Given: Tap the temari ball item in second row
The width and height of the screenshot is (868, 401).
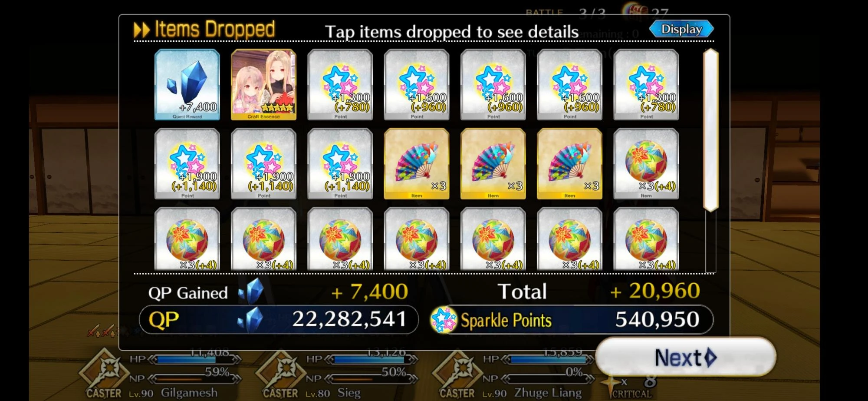Looking at the screenshot, I should click(646, 164).
